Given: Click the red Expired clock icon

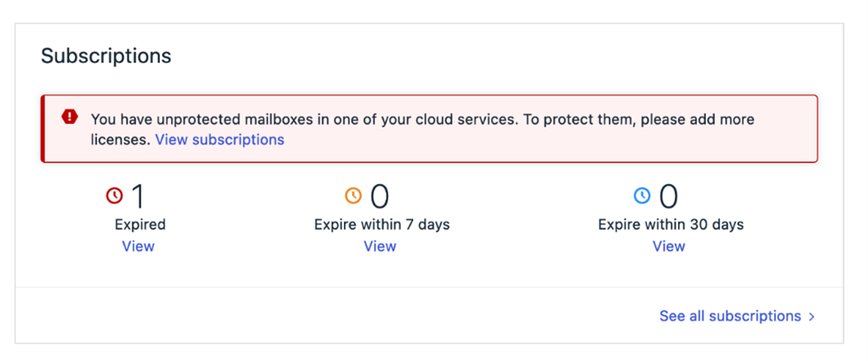Looking at the screenshot, I should click(114, 196).
